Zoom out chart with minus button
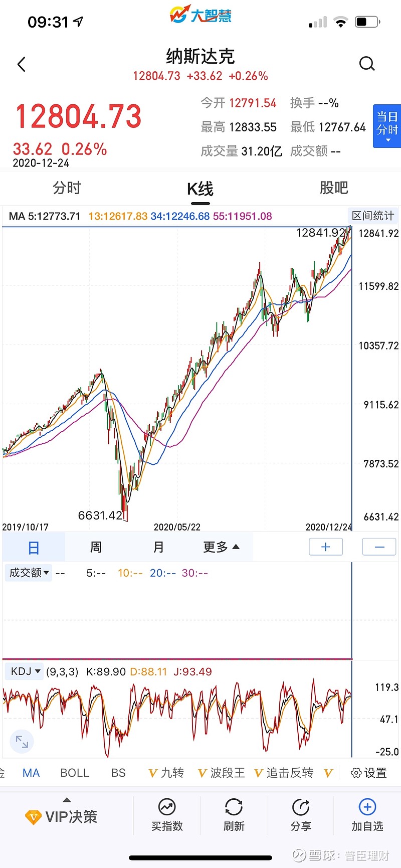 pos(379,547)
